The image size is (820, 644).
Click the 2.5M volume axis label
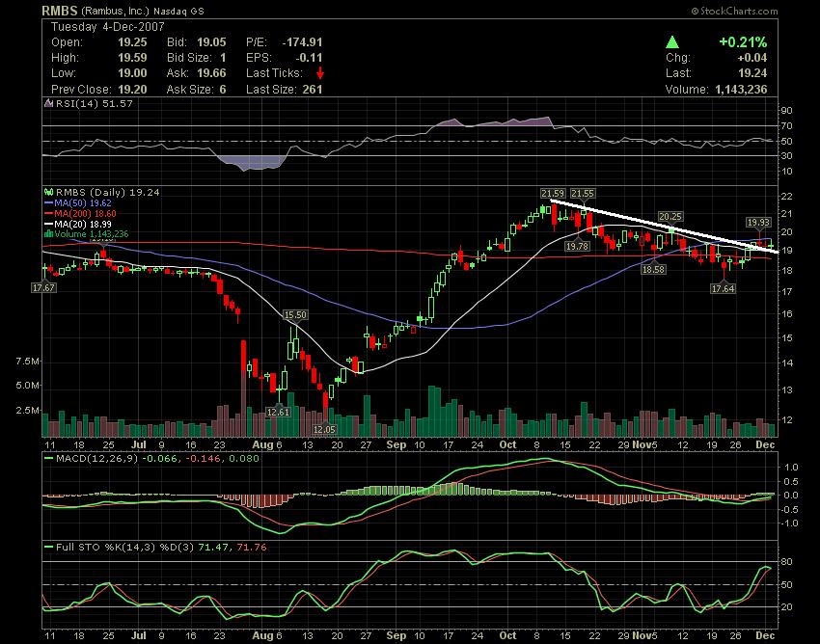coord(28,411)
